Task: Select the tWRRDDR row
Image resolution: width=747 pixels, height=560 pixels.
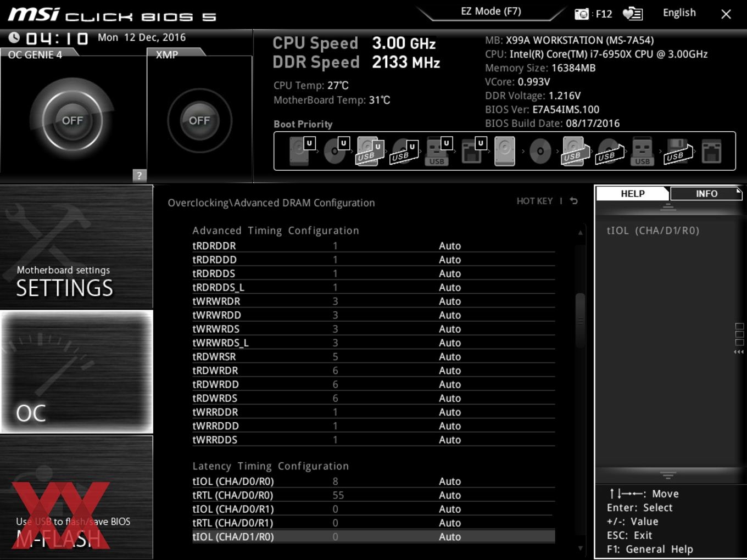Action: (x=374, y=412)
